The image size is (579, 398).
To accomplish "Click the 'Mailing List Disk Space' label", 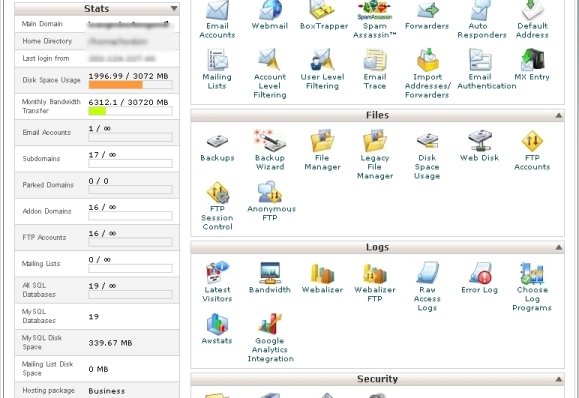I will point(47,368).
